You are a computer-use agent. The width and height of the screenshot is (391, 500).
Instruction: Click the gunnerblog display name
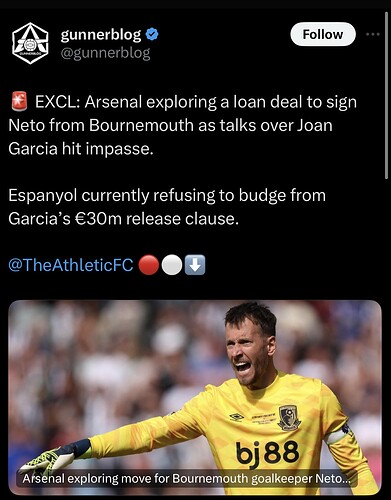[101, 35]
